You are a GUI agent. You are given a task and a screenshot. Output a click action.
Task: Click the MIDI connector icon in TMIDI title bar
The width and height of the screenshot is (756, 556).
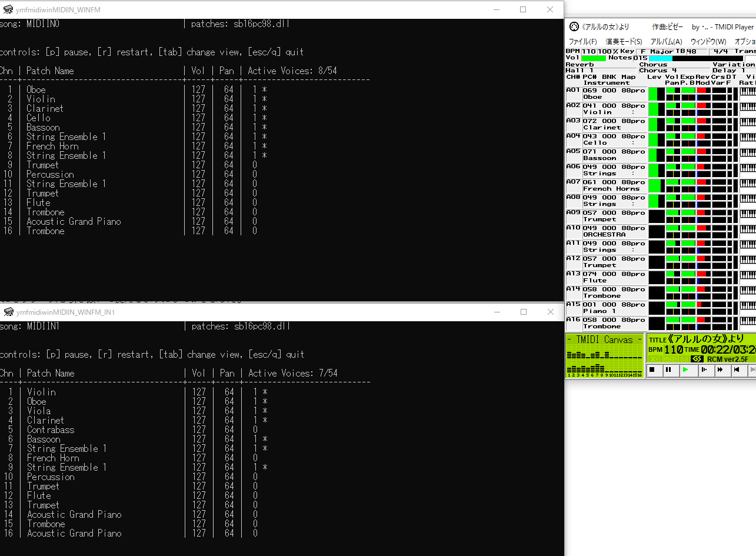pos(574,26)
